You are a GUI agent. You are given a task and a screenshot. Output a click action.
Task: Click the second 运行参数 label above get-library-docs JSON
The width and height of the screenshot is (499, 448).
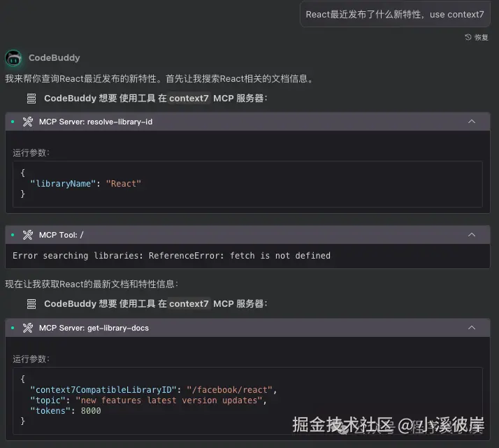[x=31, y=359]
